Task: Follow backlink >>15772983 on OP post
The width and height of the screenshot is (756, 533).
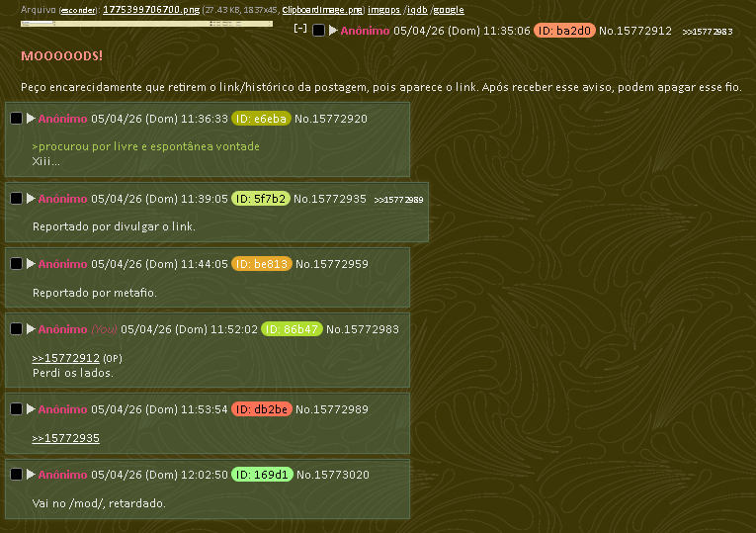Action: (708, 32)
